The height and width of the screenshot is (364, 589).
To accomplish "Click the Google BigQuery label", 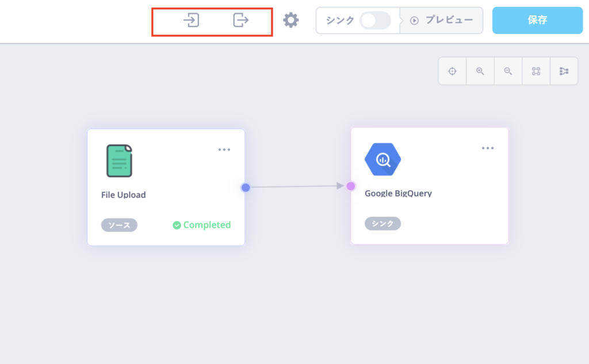I will [x=398, y=193].
